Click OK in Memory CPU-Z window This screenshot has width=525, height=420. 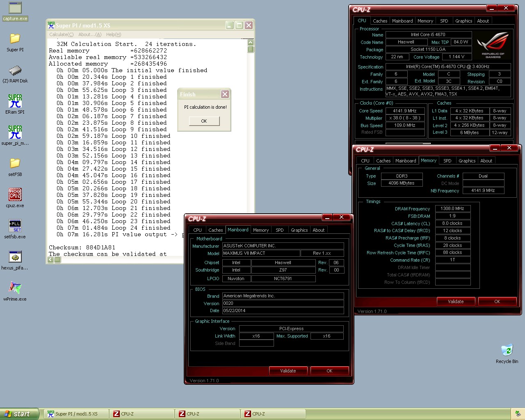tap(497, 301)
